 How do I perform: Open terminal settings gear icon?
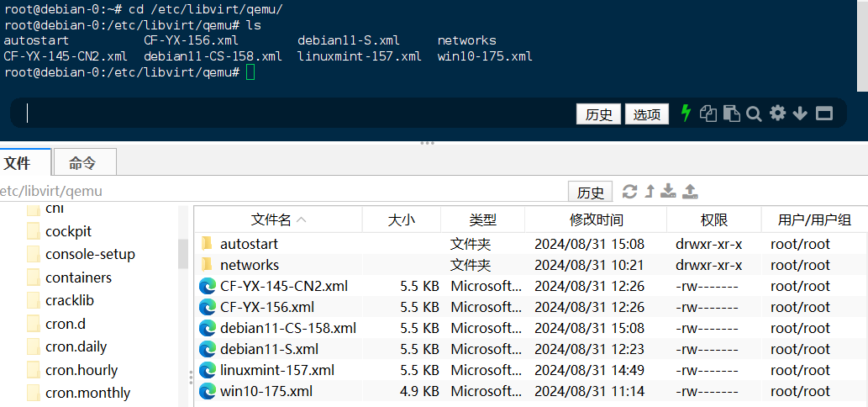777,114
